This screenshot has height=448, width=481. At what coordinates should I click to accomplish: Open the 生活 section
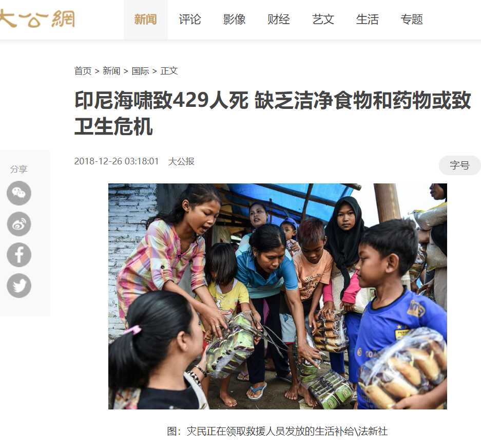pos(367,20)
